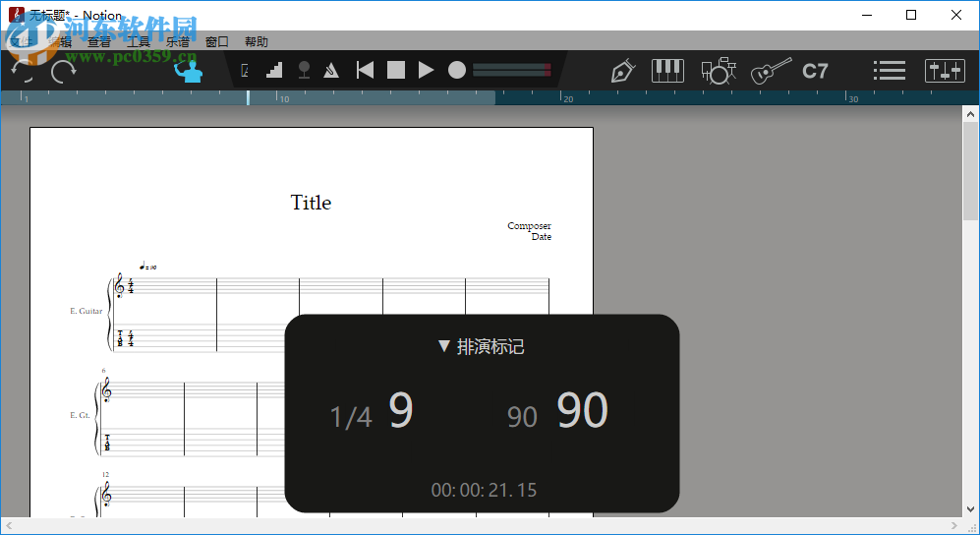The width and height of the screenshot is (980, 535).
Task: Open the drum pad icon
Action: click(719, 71)
